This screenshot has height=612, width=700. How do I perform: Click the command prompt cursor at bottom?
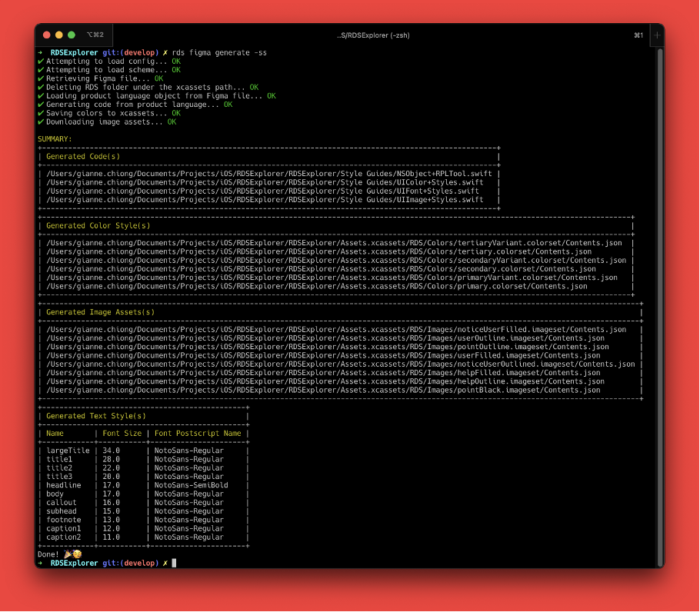click(x=174, y=563)
